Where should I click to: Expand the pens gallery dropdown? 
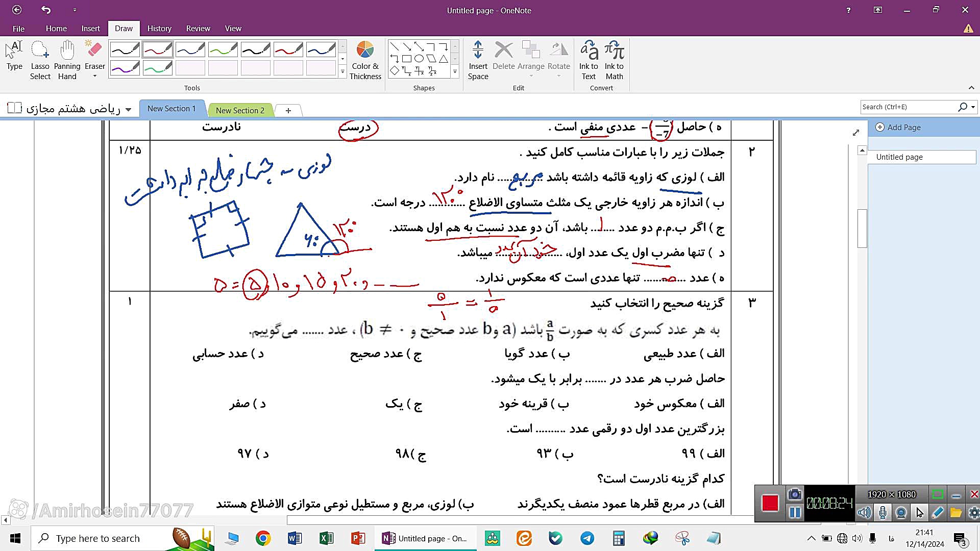coord(342,72)
